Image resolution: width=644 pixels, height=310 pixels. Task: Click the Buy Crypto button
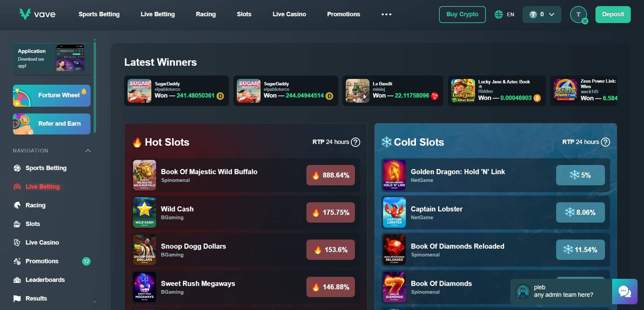tap(462, 15)
